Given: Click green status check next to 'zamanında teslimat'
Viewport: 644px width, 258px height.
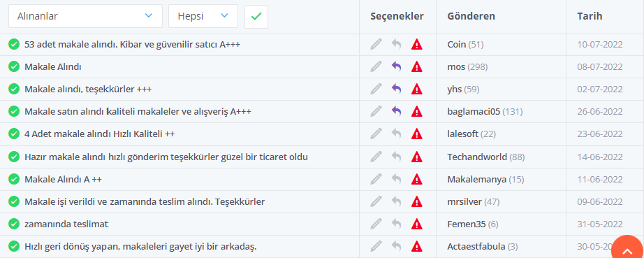Looking at the screenshot, I should point(14,224).
